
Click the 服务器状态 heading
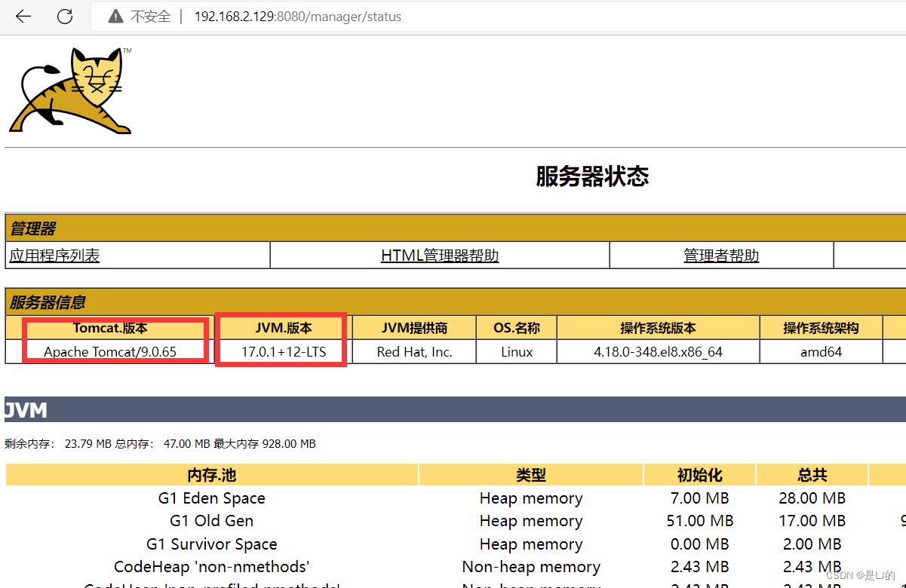coord(592,176)
